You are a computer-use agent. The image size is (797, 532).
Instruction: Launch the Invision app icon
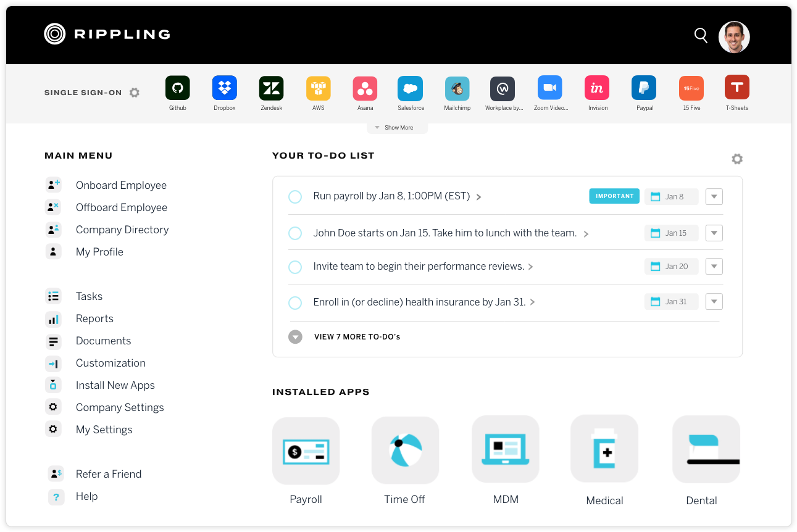[x=597, y=88]
